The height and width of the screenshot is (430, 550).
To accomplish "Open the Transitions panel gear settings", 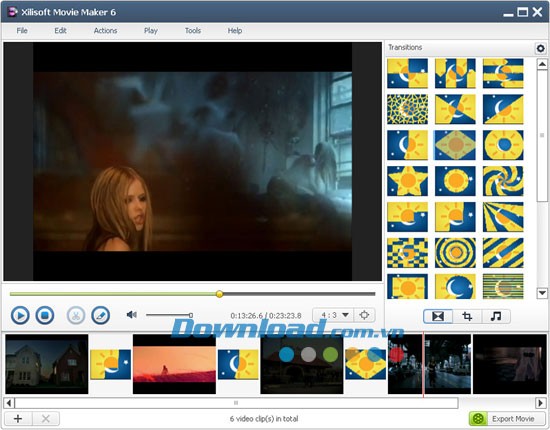I will pos(541,48).
